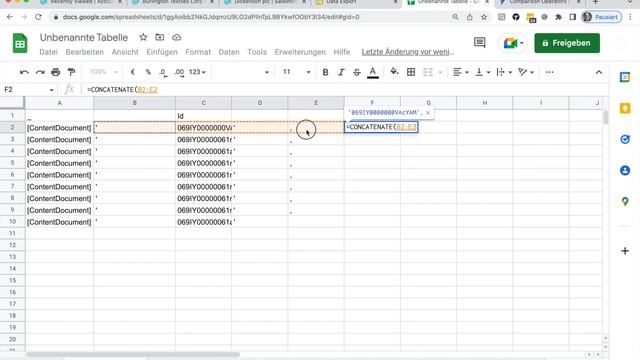The height and width of the screenshot is (360, 640).
Task: Reload the page in browser
Action: pyautogui.click(x=38, y=17)
